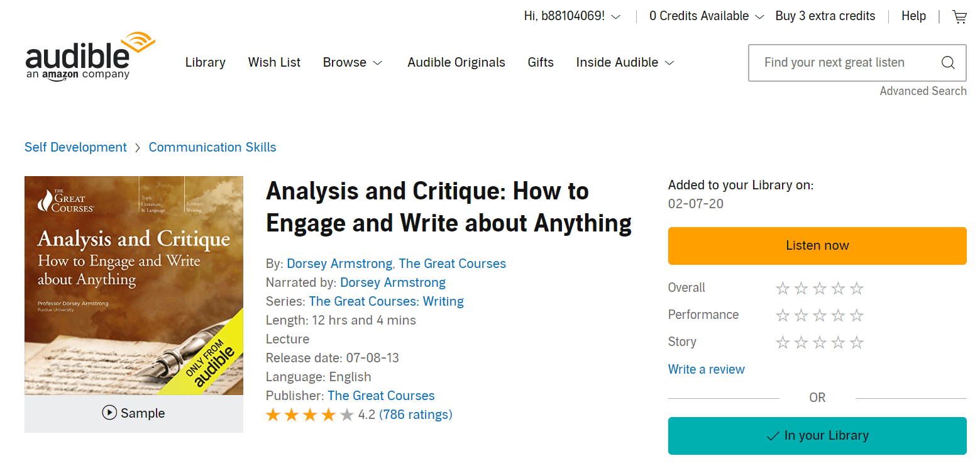The height and width of the screenshot is (468, 980).
Task: Open The Great Courses author link
Action: [453, 264]
